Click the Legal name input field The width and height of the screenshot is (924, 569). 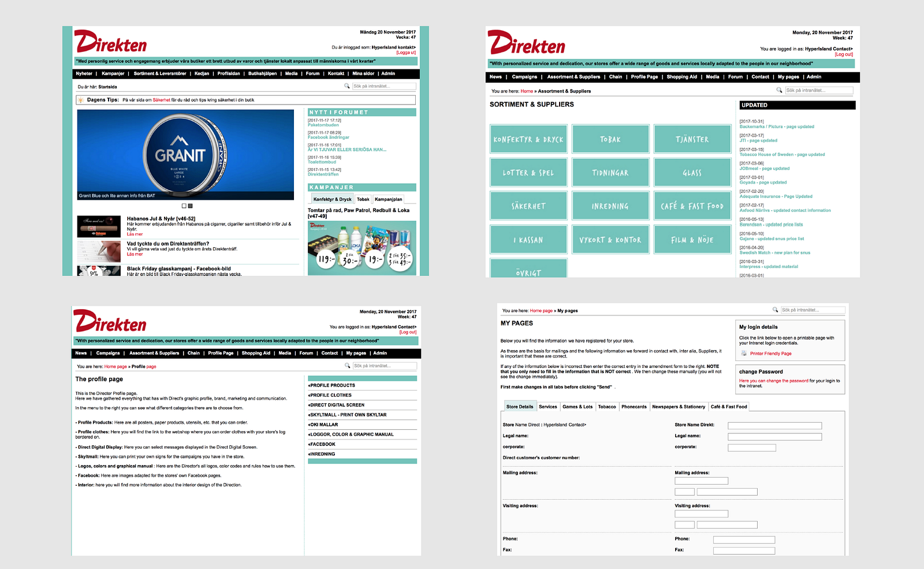coord(774,437)
